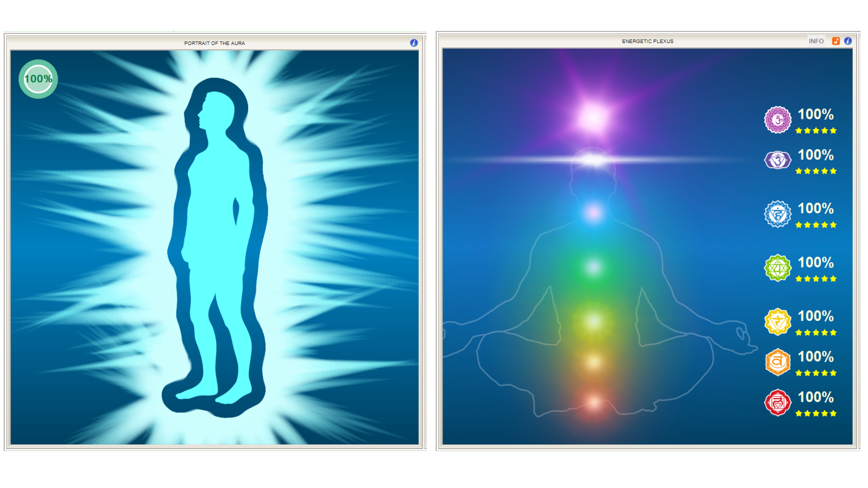868x488 pixels.
Task: Select the green heart chakra icon
Action: pyautogui.click(x=777, y=268)
